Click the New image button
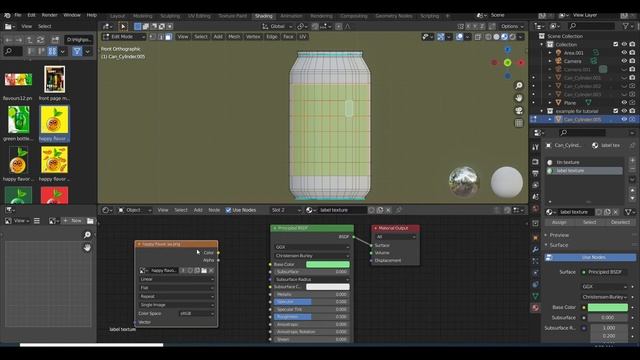Image resolution: width=640 pixels, height=360 pixels. pyautogui.click(x=73, y=221)
